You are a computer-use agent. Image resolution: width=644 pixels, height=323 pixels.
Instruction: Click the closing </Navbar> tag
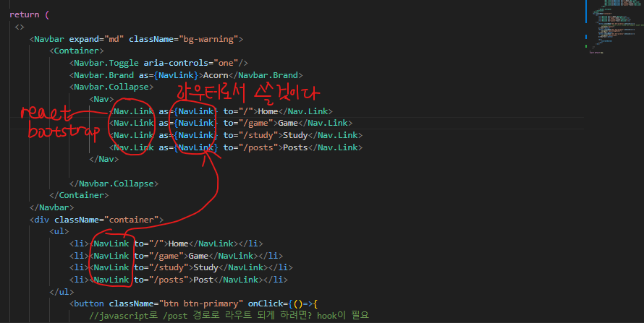(x=52, y=207)
